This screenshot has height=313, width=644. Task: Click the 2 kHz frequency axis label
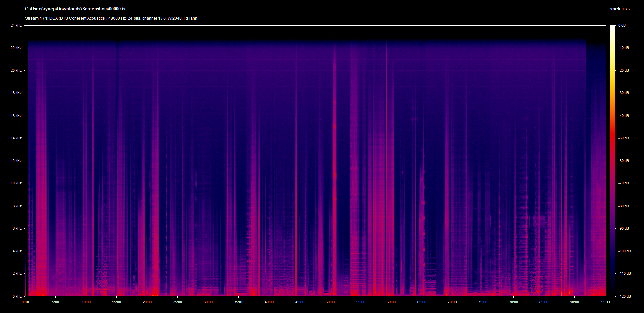click(17, 273)
